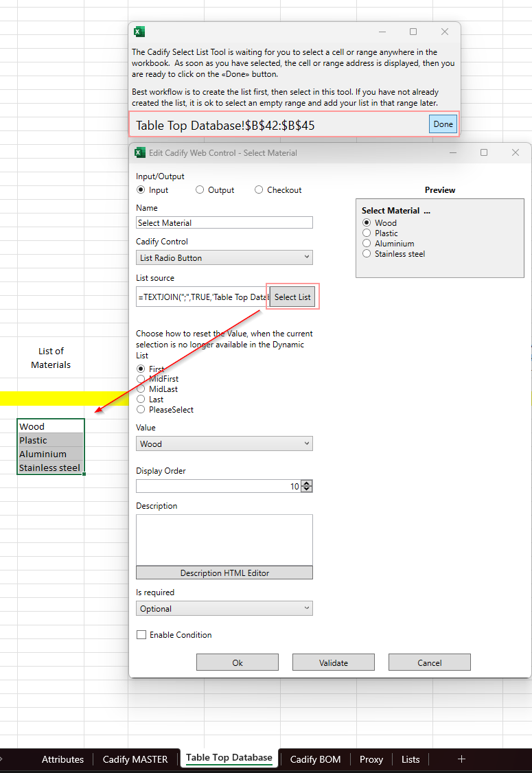Click the Cancel button

click(x=430, y=662)
